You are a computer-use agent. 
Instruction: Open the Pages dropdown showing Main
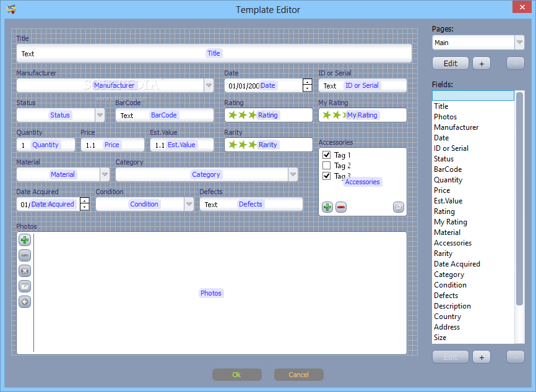478,42
